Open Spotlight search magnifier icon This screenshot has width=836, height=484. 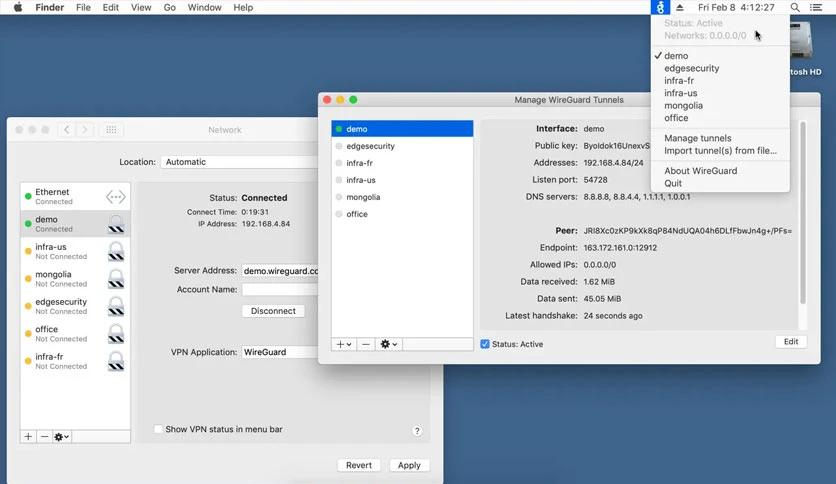point(795,7)
